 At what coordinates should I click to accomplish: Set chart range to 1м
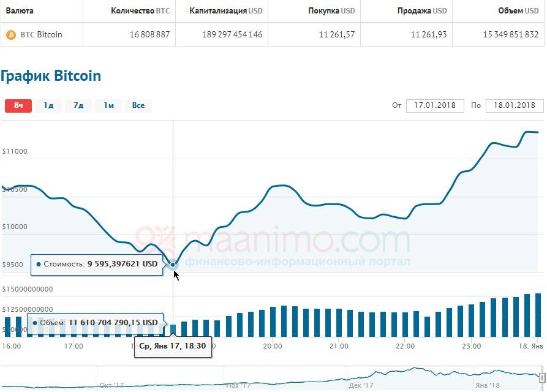tap(108, 105)
